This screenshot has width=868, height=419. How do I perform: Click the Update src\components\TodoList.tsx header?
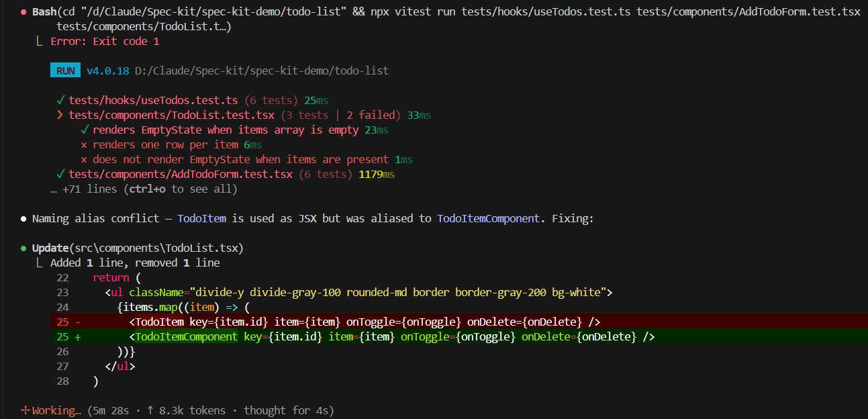(138, 248)
